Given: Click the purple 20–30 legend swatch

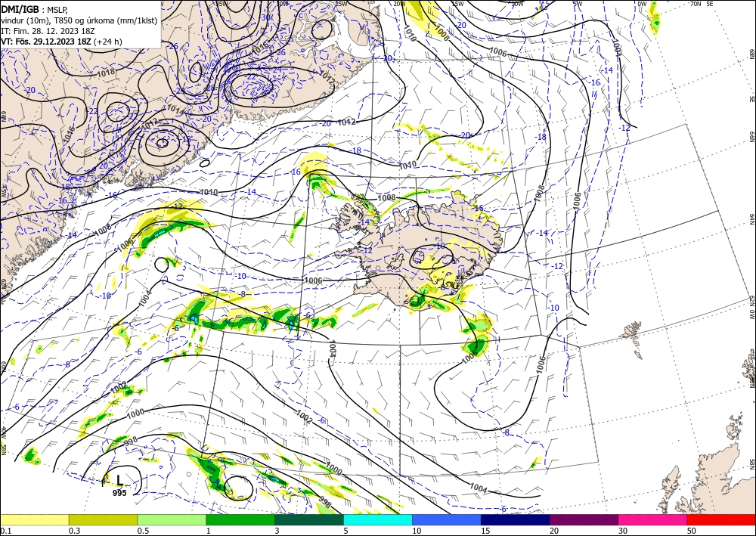Looking at the screenshot, I should tap(584, 519).
